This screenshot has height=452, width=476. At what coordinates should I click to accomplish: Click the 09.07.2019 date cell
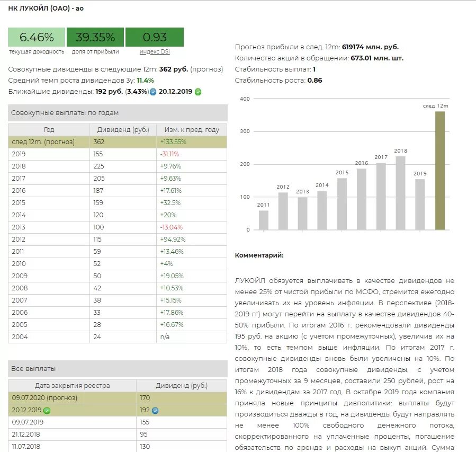coord(72,422)
